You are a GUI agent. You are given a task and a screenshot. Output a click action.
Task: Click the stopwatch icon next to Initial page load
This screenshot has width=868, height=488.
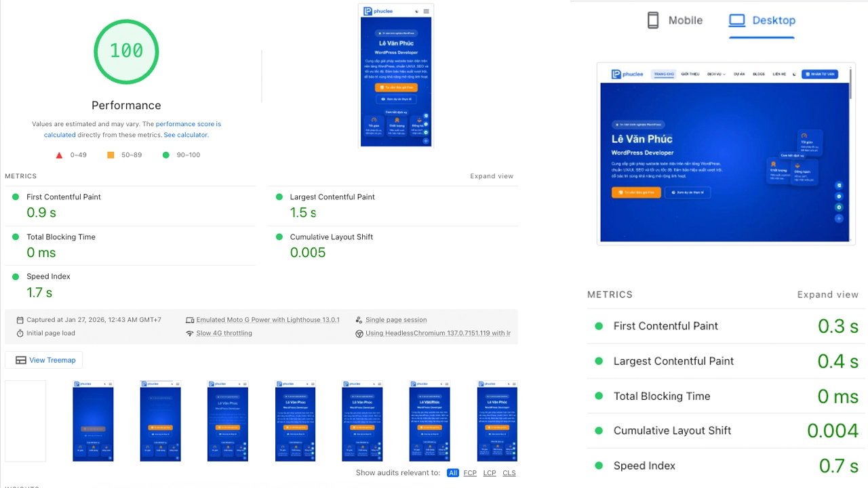click(21, 333)
